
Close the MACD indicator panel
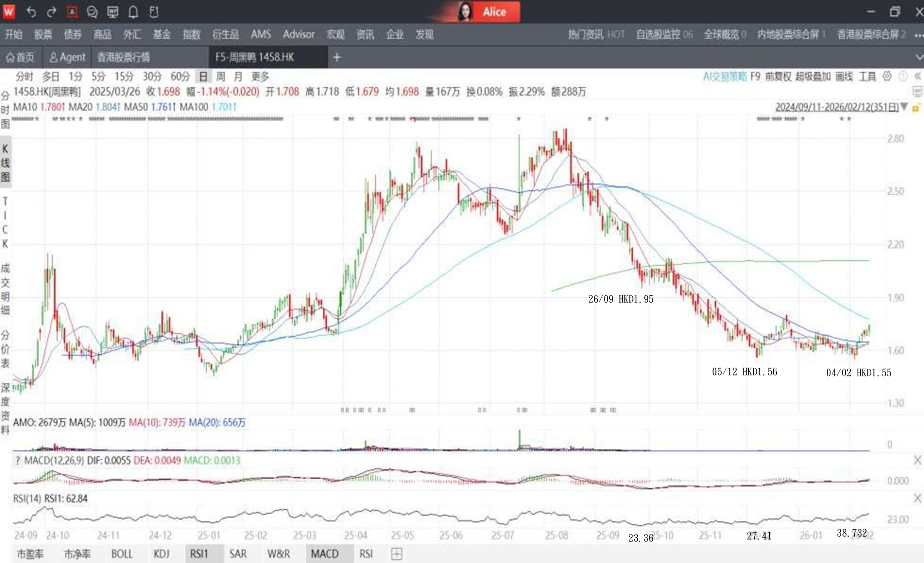pyautogui.click(x=917, y=460)
